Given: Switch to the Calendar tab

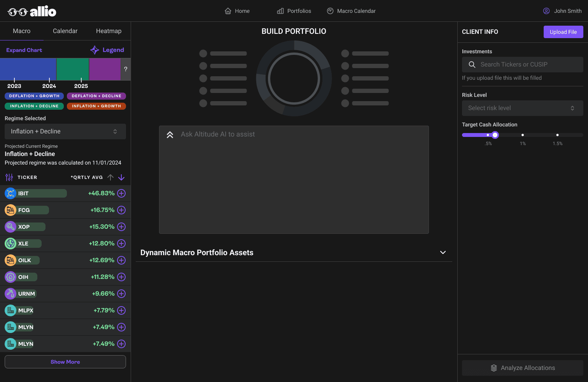Looking at the screenshot, I should coord(65,31).
